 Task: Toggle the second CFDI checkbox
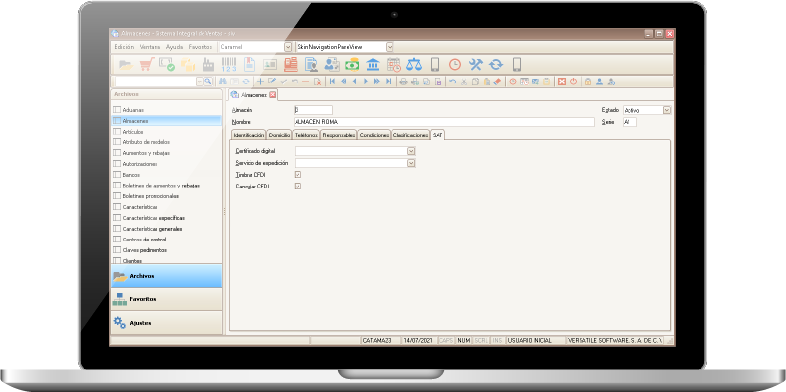298,186
